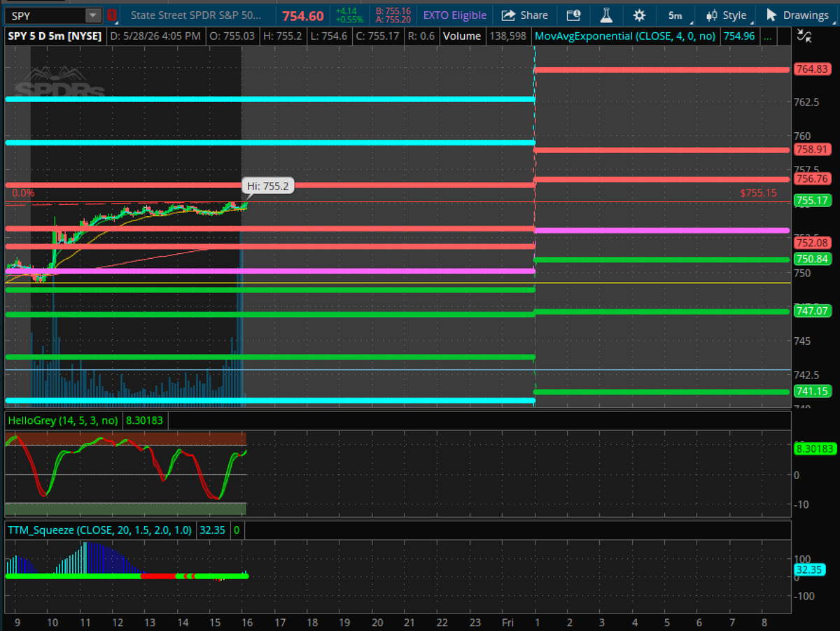Click the HelloGrey (14, 5, 3, no) label

[63, 420]
